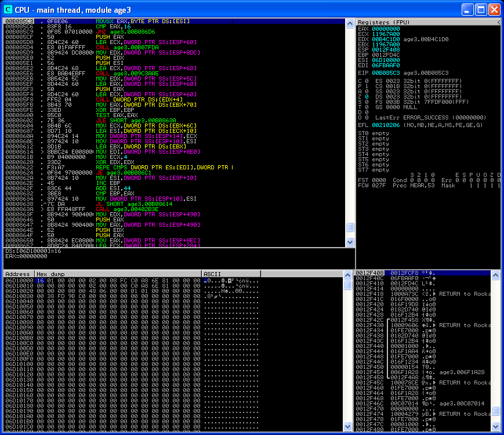Click the disassembly pane scroll up arrow
This screenshot has width=504, height=435.
tap(350, 23)
